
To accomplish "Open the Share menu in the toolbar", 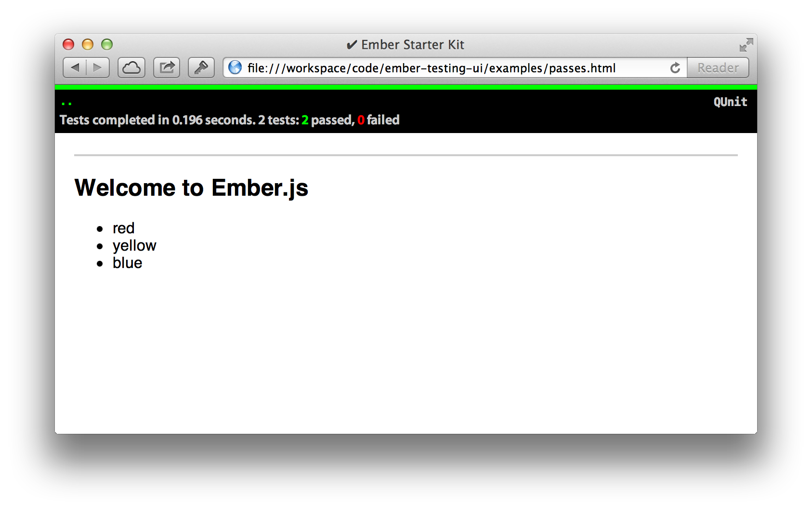I will [167, 67].
